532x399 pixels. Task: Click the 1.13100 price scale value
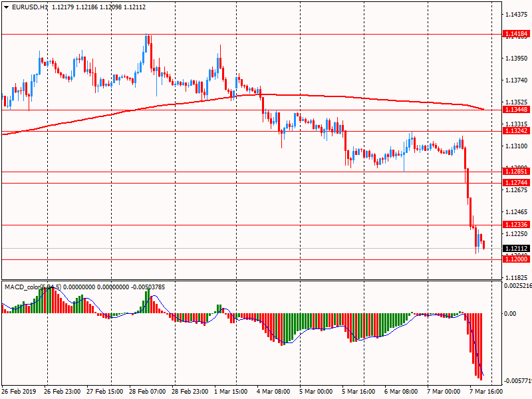(517, 146)
